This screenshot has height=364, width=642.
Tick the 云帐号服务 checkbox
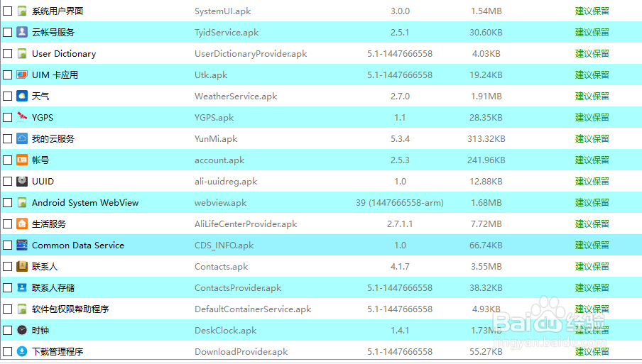coord(7,33)
